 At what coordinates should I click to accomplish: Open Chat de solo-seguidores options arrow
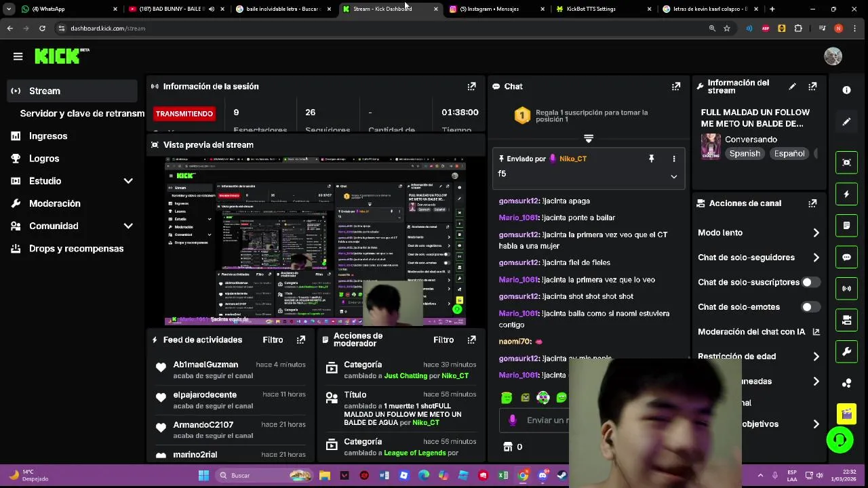[x=816, y=258]
